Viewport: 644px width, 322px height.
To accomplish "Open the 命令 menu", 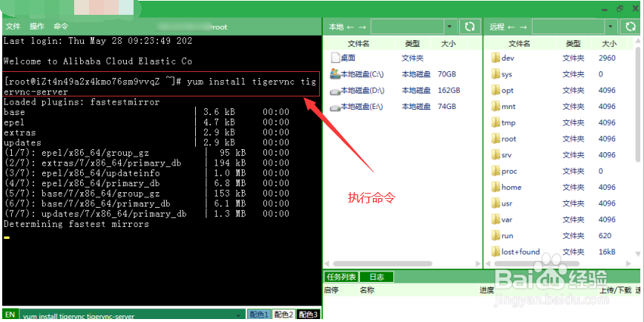I will click(x=61, y=27).
